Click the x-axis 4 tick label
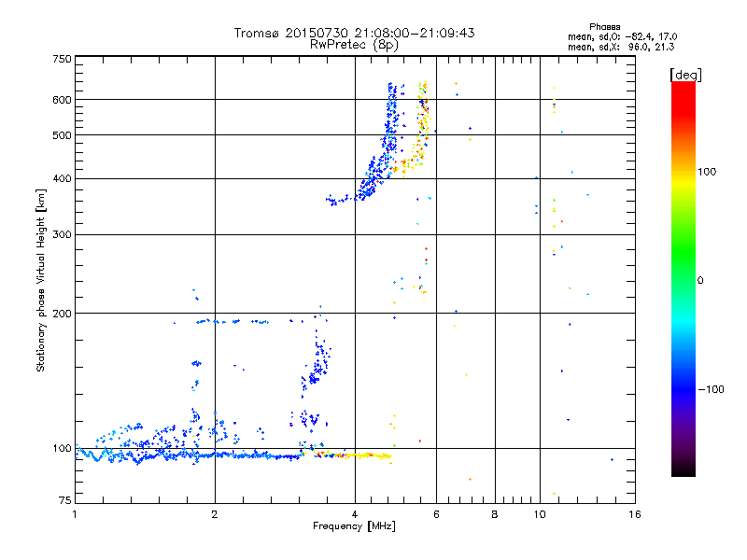747x560 pixels. point(355,514)
